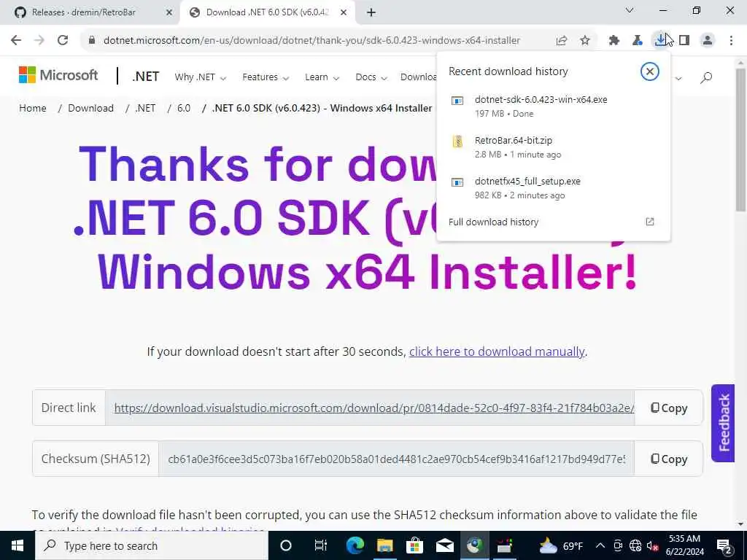The width and height of the screenshot is (747, 560).
Task: Click .NET in the breadcrumb
Action: [x=145, y=108]
